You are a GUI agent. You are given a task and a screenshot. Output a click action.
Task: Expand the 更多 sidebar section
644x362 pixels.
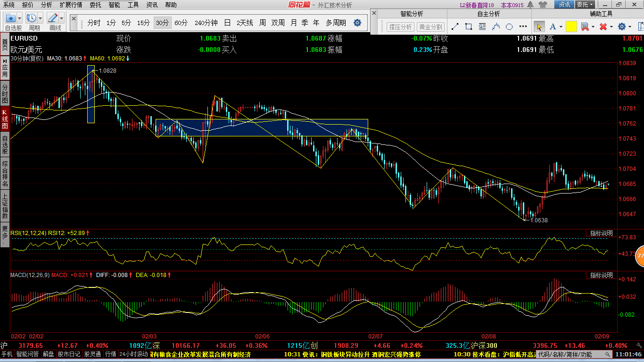click(x=5, y=234)
